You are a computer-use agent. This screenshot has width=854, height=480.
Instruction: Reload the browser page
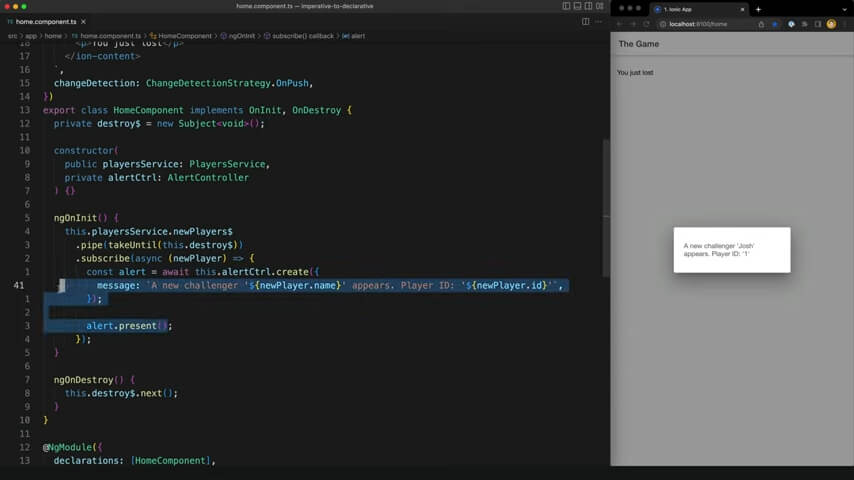(x=646, y=24)
